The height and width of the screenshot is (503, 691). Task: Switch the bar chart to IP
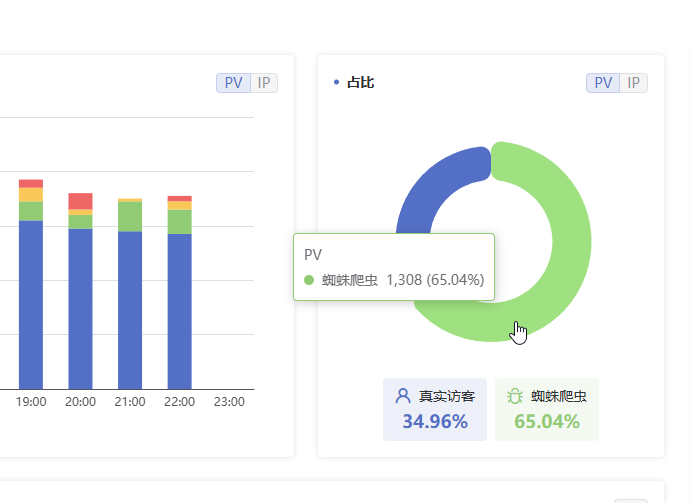pyautogui.click(x=264, y=83)
